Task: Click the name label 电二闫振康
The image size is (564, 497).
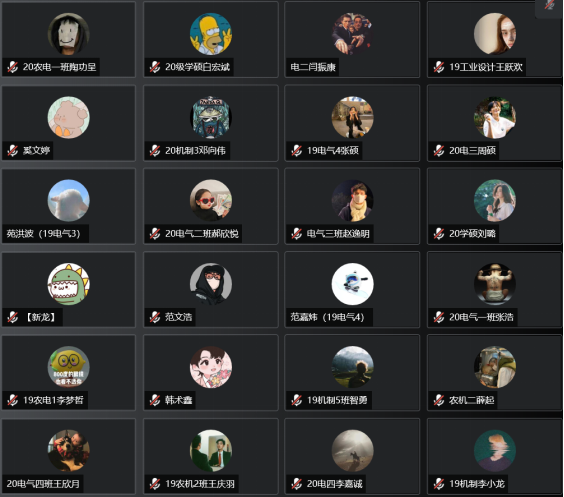Action: coord(313,67)
